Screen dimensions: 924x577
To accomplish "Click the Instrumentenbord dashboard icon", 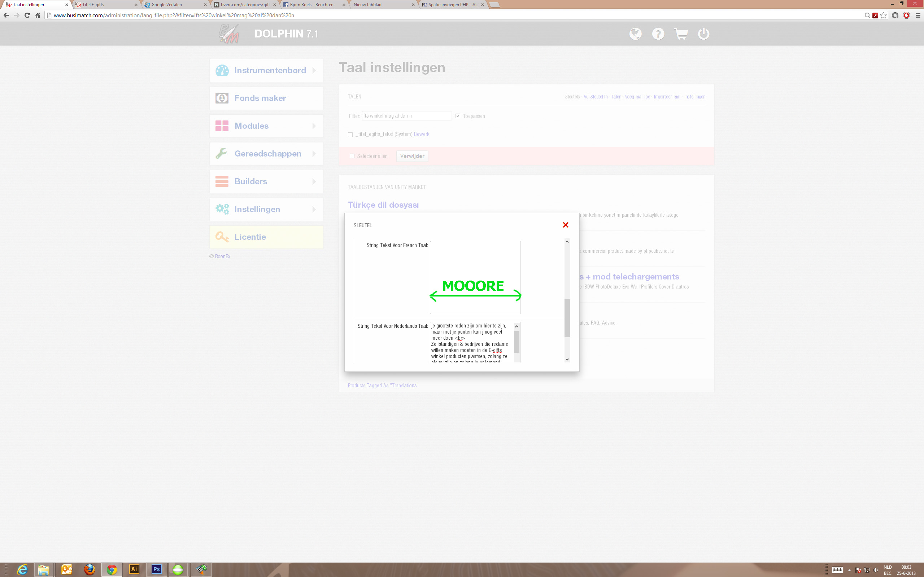I will (x=222, y=70).
